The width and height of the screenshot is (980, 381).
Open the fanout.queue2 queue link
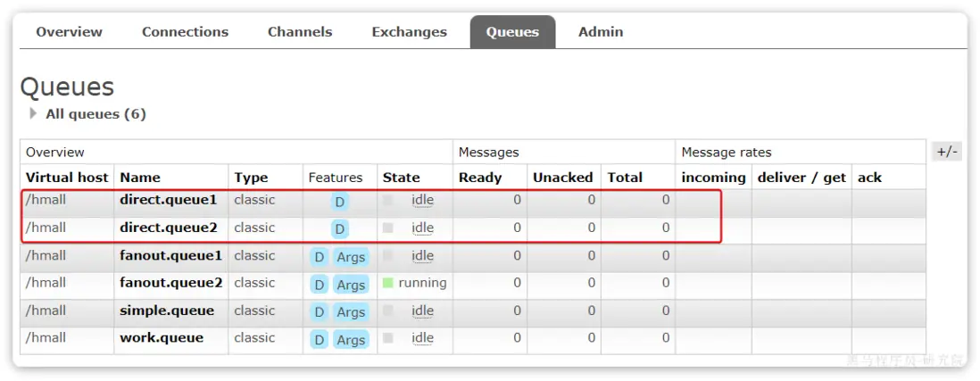pyautogui.click(x=170, y=283)
